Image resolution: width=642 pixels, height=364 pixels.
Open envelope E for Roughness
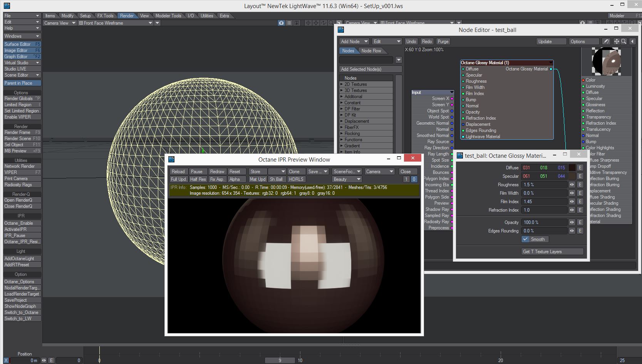pyautogui.click(x=580, y=185)
